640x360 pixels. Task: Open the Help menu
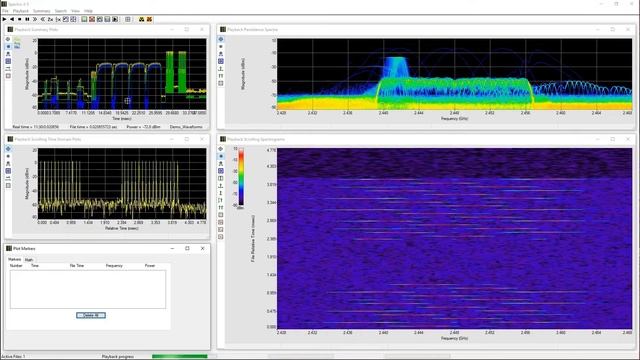pos(88,11)
